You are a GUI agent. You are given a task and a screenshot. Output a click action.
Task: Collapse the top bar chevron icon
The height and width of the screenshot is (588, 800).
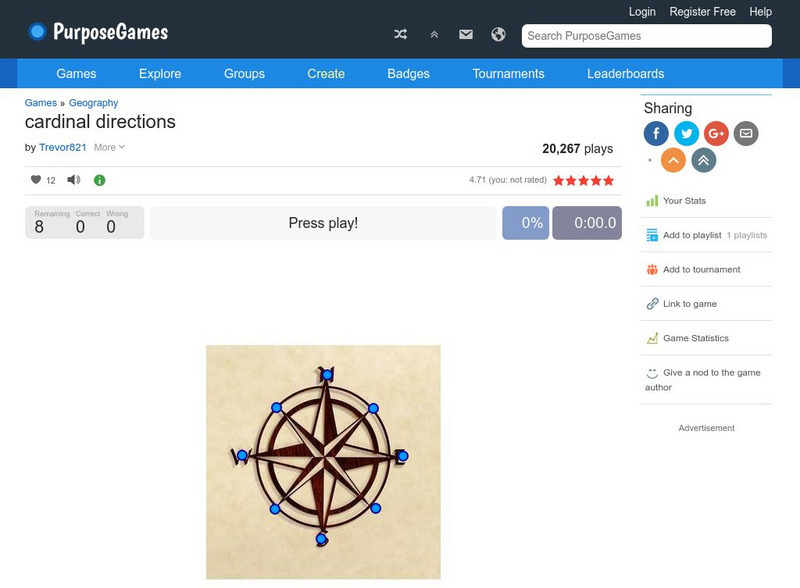pyautogui.click(x=433, y=33)
